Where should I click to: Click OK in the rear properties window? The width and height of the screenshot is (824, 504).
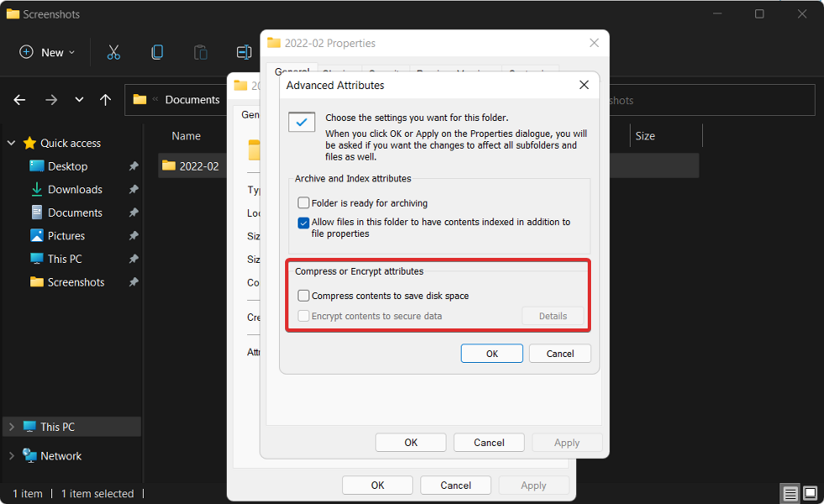point(378,486)
